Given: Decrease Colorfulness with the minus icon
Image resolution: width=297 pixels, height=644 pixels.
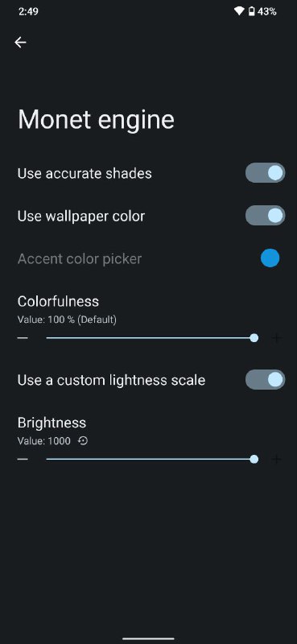Looking at the screenshot, I should tap(23, 338).
